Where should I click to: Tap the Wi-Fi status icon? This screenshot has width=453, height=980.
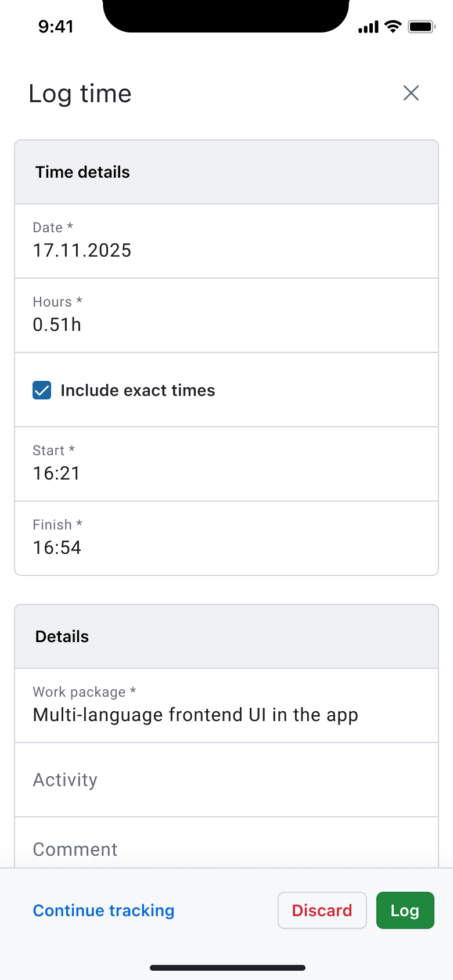[x=394, y=26]
